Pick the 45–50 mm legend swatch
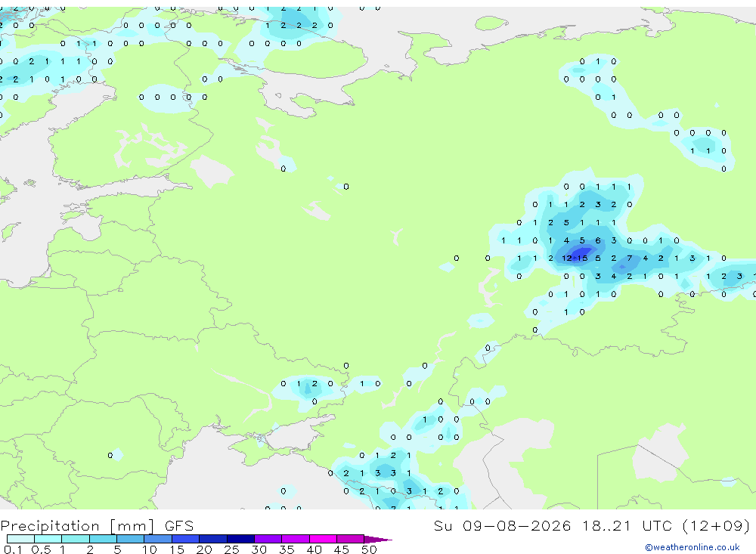This screenshot has width=756, height=554. (351, 539)
